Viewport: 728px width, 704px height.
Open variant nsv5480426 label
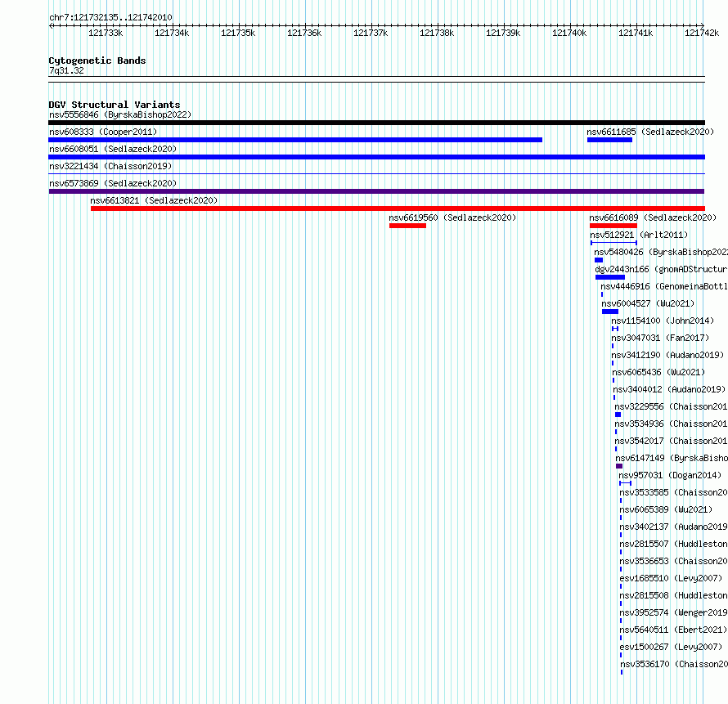(x=661, y=252)
